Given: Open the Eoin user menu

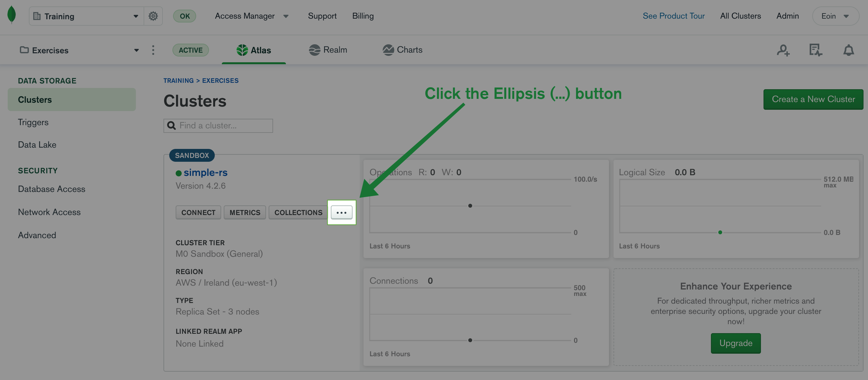Looking at the screenshot, I should click(x=835, y=16).
